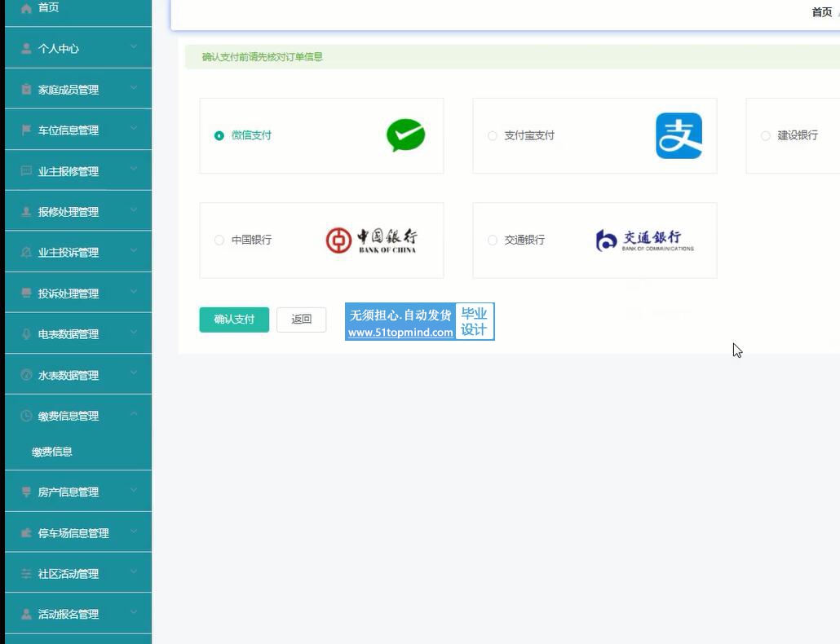This screenshot has width=840, height=644.
Task: Click the 微信支付 option label
Action: (251, 135)
